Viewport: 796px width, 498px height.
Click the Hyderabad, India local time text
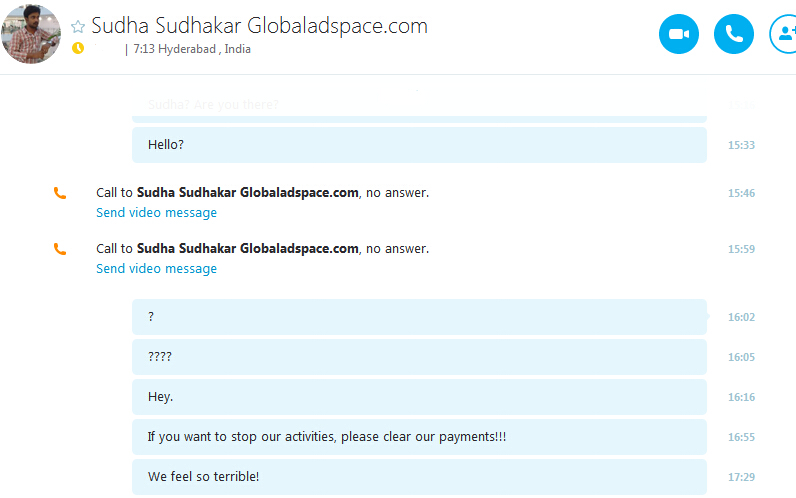(x=192, y=49)
